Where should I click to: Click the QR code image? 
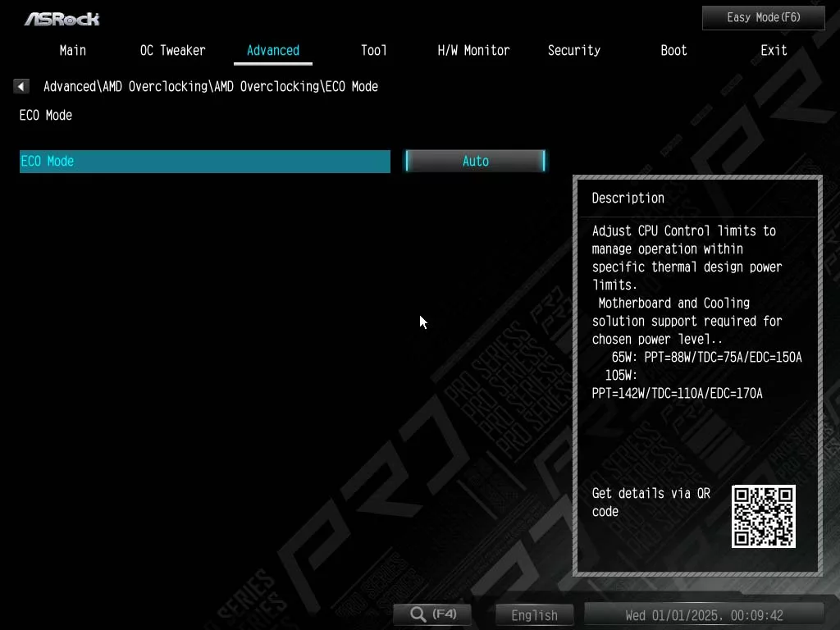point(763,516)
